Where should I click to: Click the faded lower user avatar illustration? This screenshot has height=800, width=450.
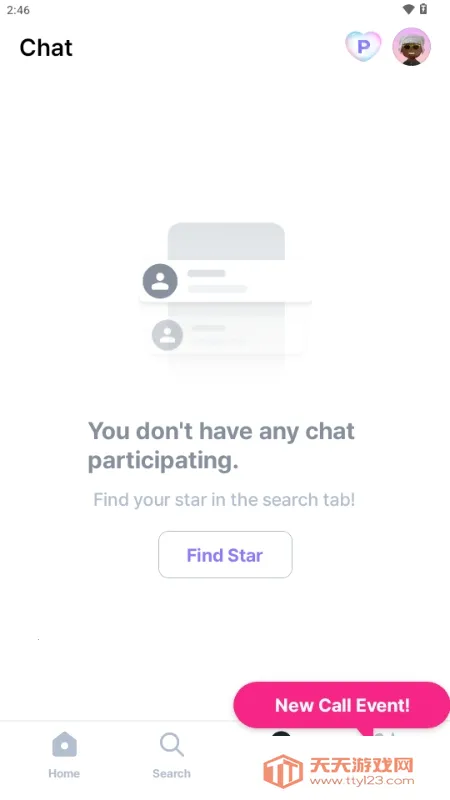[167, 335]
